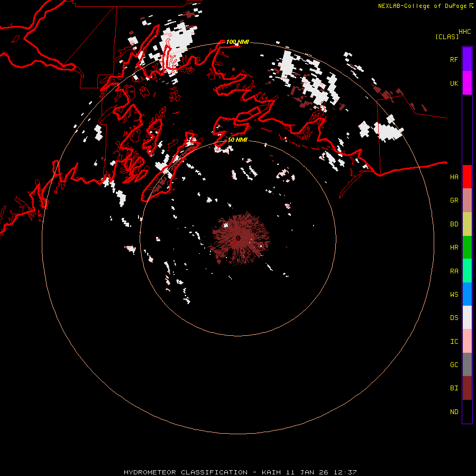This screenshot has width=476, height=476.
Task: Click the magenta UK color swatch
Action: point(467,83)
